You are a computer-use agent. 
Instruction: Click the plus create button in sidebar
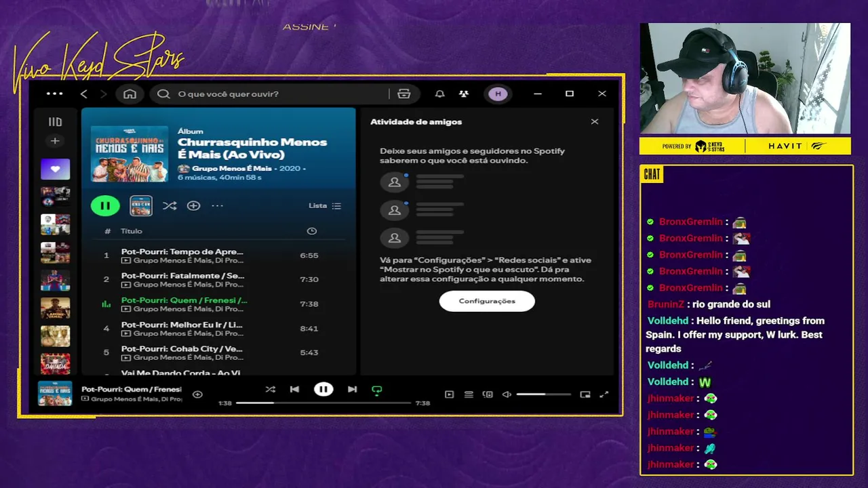point(55,141)
